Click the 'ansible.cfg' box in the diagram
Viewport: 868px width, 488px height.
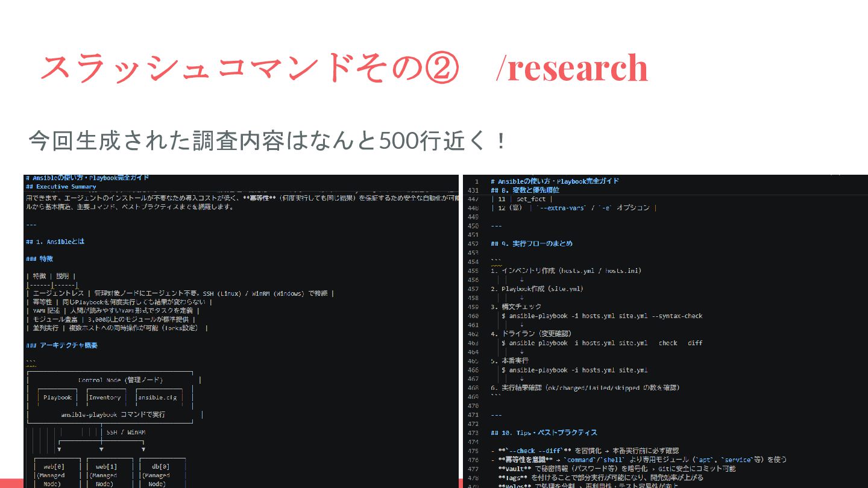pos(157,398)
